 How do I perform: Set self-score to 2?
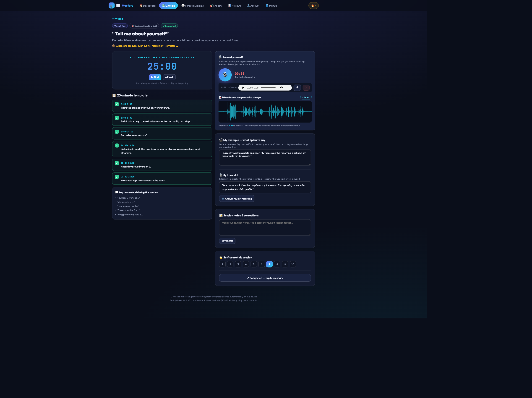pos(230,264)
